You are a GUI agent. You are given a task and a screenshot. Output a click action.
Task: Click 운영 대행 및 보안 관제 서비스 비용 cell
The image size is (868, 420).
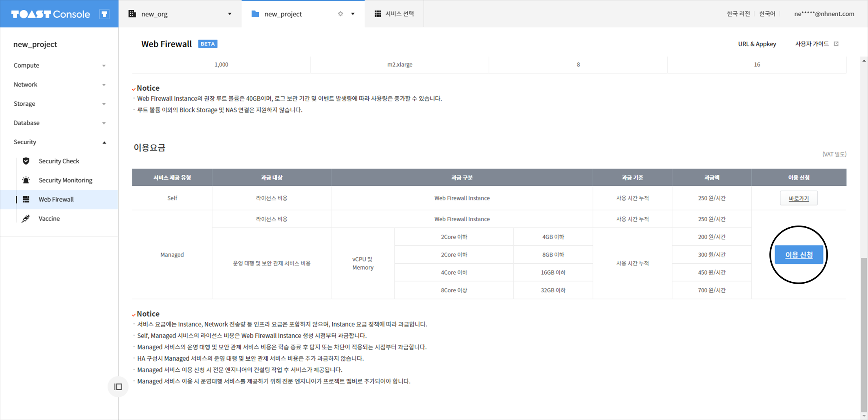(x=272, y=263)
